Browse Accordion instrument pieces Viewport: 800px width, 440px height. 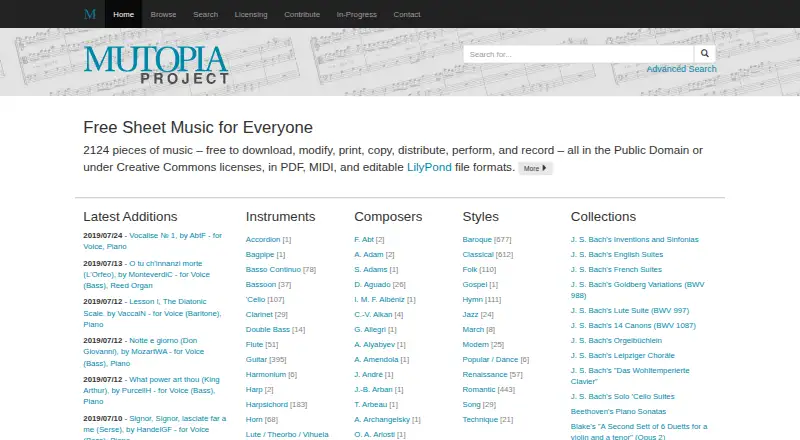263,239
